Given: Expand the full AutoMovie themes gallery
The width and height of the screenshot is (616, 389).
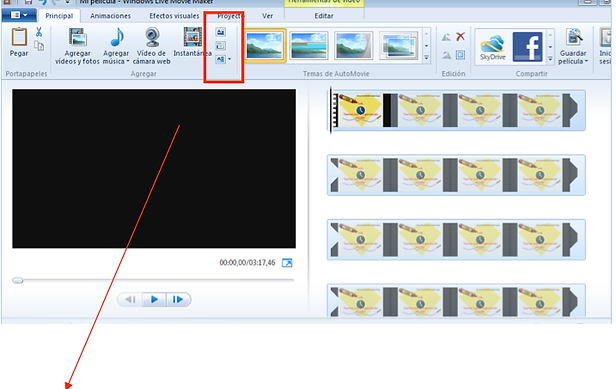Looking at the screenshot, I should tap(426, 58).
